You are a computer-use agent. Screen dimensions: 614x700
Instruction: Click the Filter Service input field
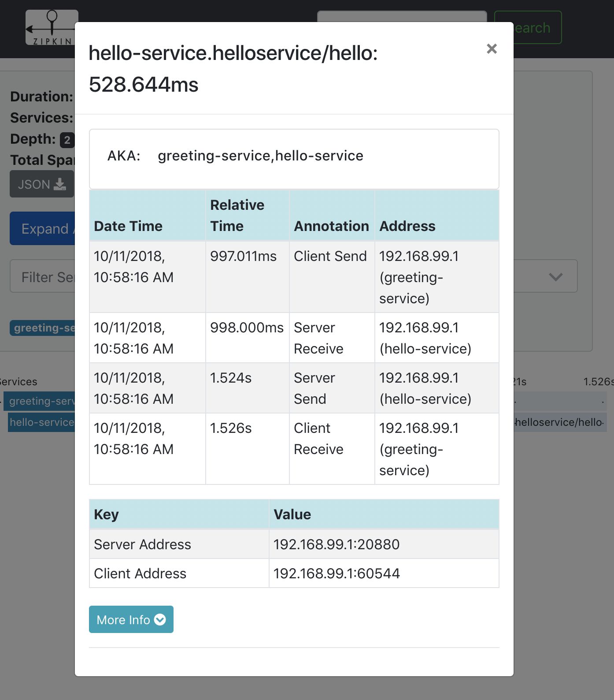click(43, 277)
